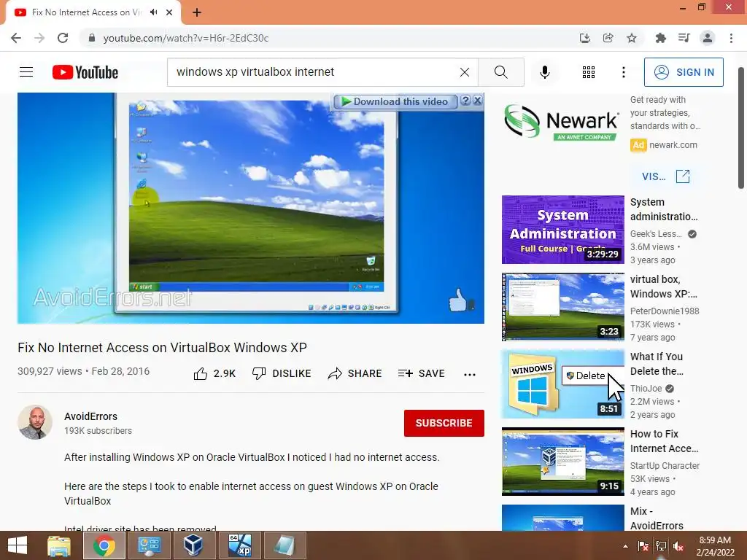The width and height of the screenshot is (747, 560).
Task: Open the Chrome profile avatar
Action: pyautogui.click(x=708, y=38)
